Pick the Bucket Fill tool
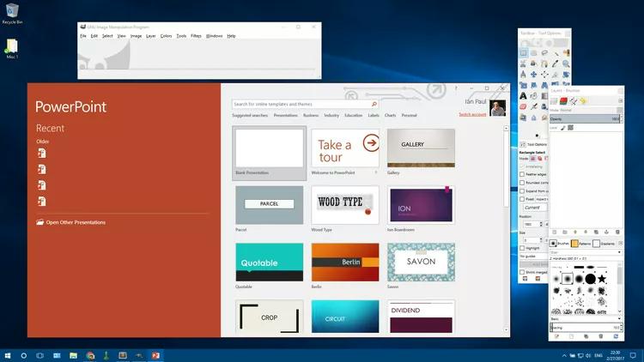 (x=533, y=95)
